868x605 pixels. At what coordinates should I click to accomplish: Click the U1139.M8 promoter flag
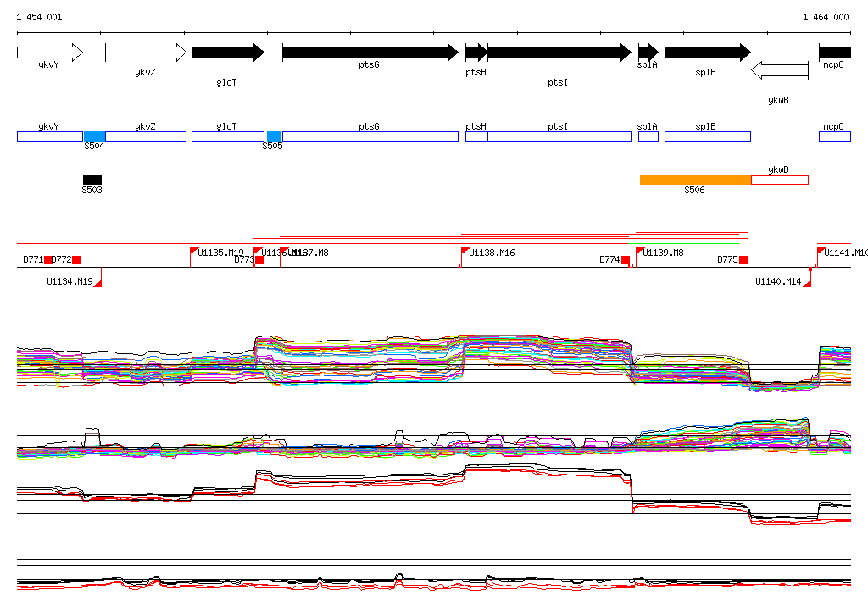click(640, 252)
